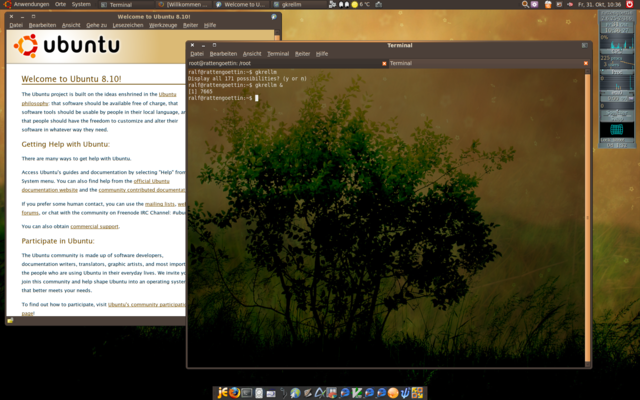Activate the 'Welcome to U...' taskbar button
This screenshot has width=640, height=400.
pos(242,4)
